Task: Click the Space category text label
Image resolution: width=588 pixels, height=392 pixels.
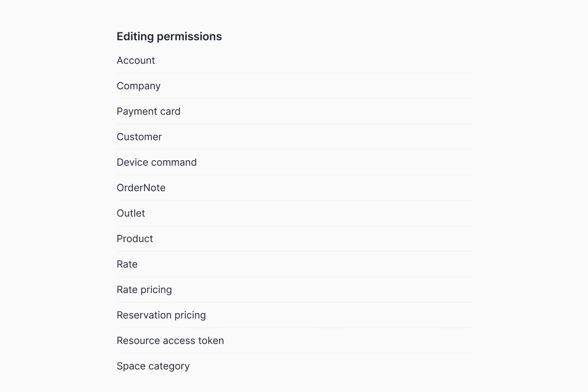Action: click(153, 367)
